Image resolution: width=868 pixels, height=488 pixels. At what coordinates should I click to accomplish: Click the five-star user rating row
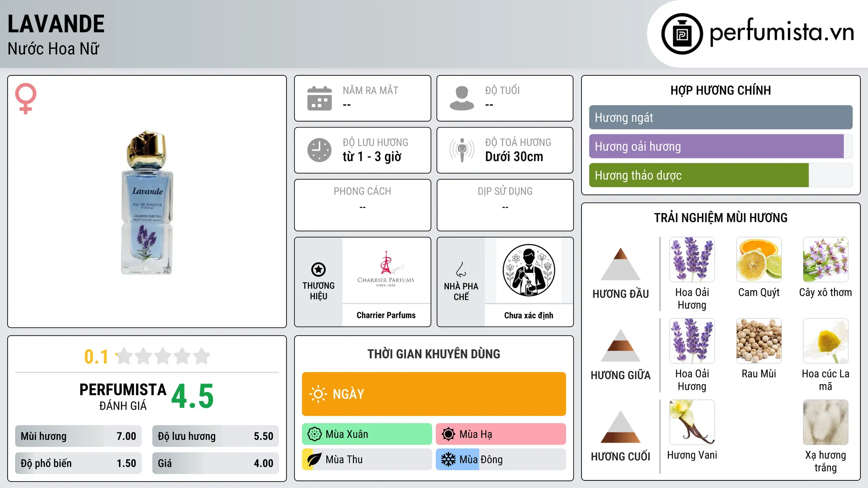pyautogui.click(x=163, y=356)
